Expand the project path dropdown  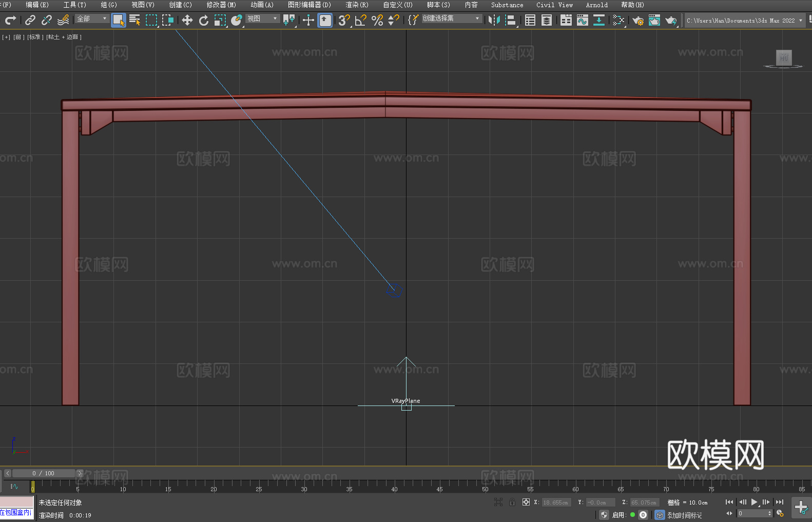800,21
